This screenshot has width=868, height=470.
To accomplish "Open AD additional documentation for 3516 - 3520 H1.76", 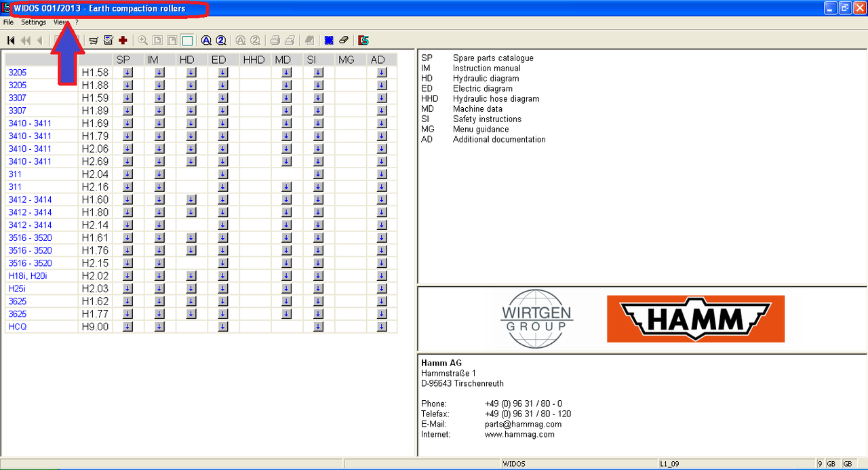I will 382,250.
